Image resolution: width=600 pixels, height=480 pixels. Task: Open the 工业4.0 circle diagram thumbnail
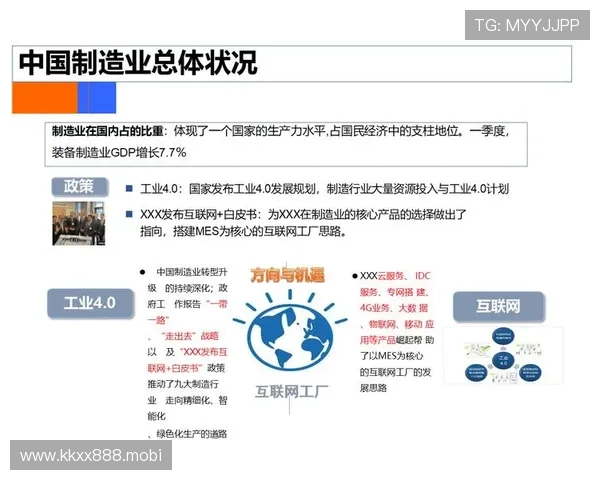(x=503, y=356)
